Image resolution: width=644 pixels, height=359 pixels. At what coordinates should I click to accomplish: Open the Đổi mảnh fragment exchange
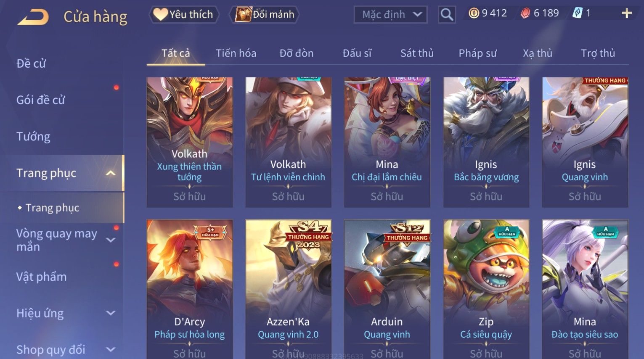click(264, 14)
